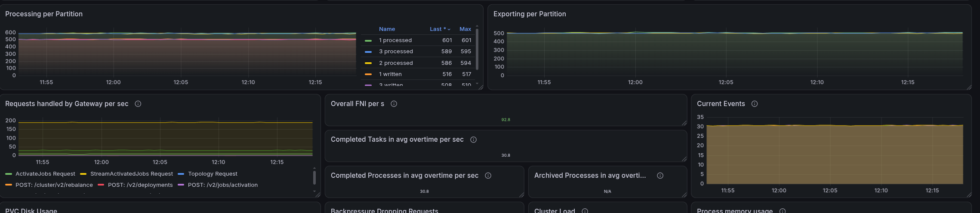Click the 92.8 Overall FNI value
This screenshot has height=213, width=980.
(505, 120)
